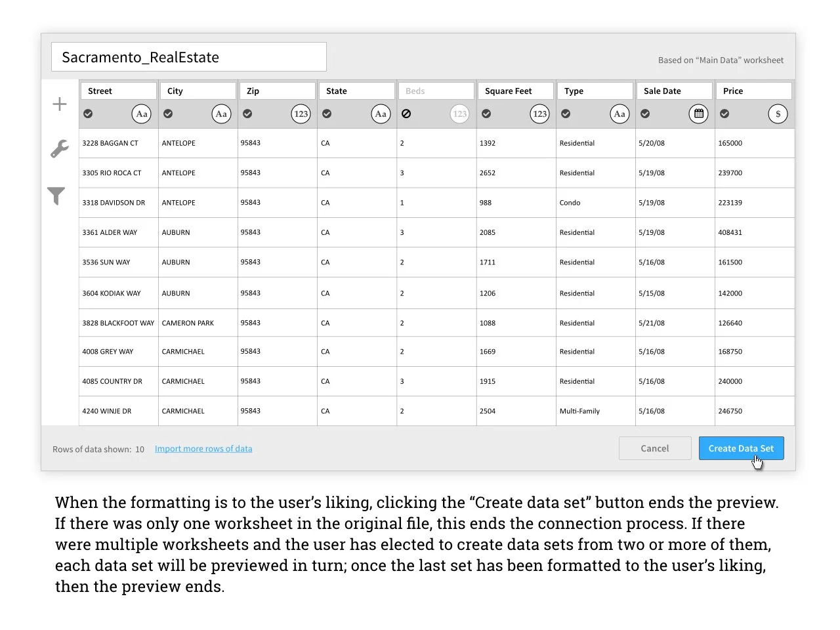This screenshot has width=840, height=630.
Task: Change the Type column text data type
Action: [x=619, y=114]
